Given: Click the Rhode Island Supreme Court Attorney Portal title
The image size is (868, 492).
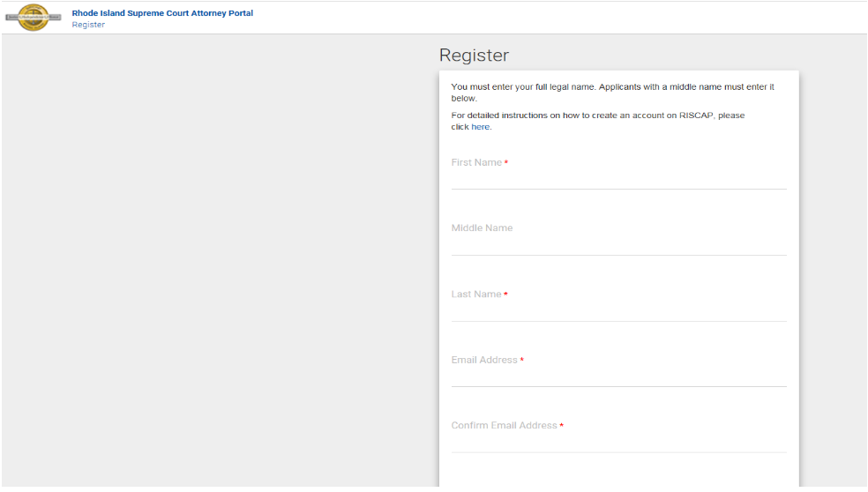Looking at the screenshot, I should point(162,13).
